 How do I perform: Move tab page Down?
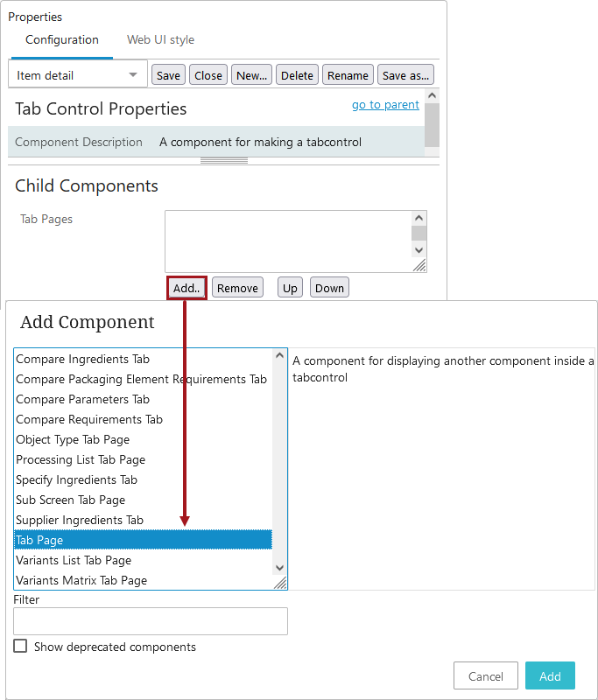[329, 288]
